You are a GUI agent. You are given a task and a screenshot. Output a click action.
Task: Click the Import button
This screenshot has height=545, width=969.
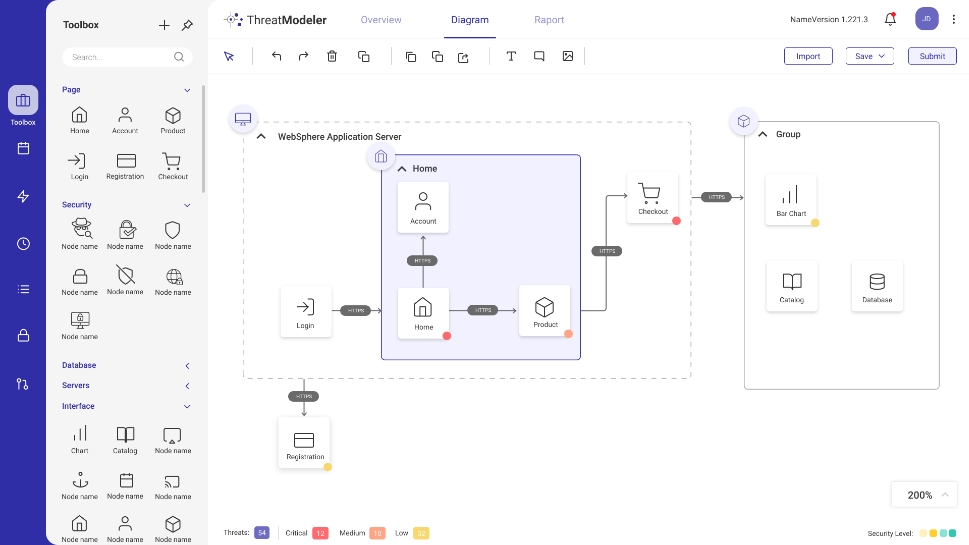point(808,56)
